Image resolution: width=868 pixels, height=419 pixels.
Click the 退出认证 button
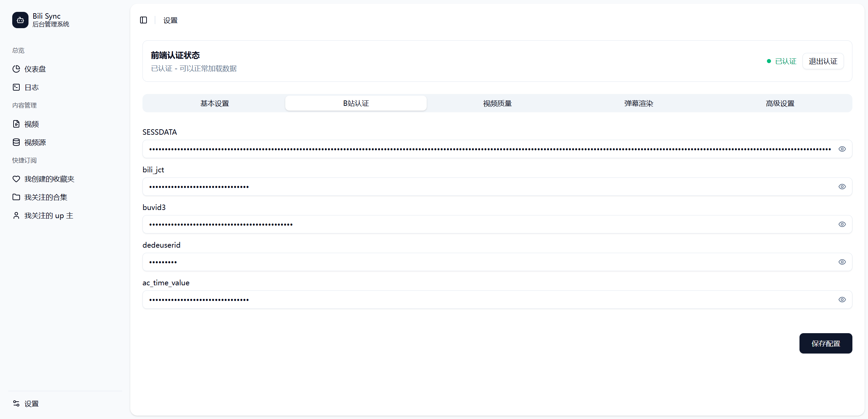[x=823, y=61]
